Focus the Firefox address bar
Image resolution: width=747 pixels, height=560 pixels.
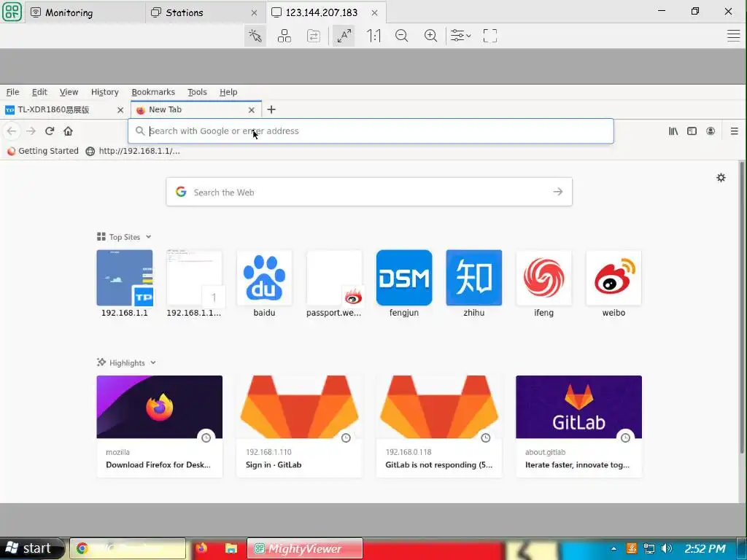point(371,131)
